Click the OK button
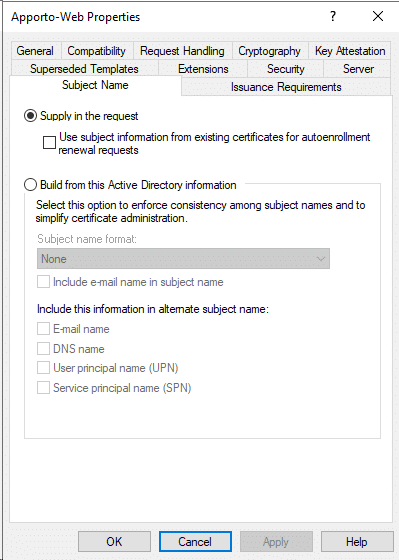 (x=114, y=541)
